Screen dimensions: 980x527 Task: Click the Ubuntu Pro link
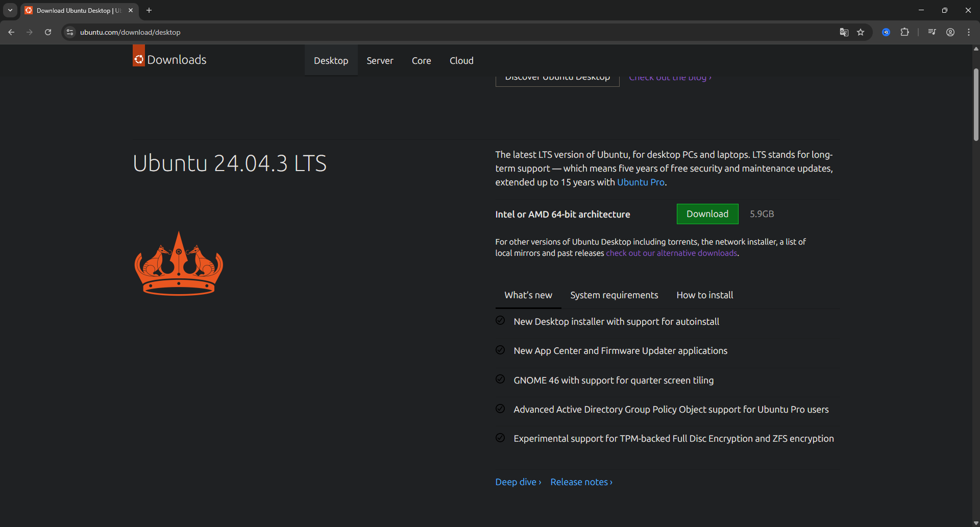641,182
